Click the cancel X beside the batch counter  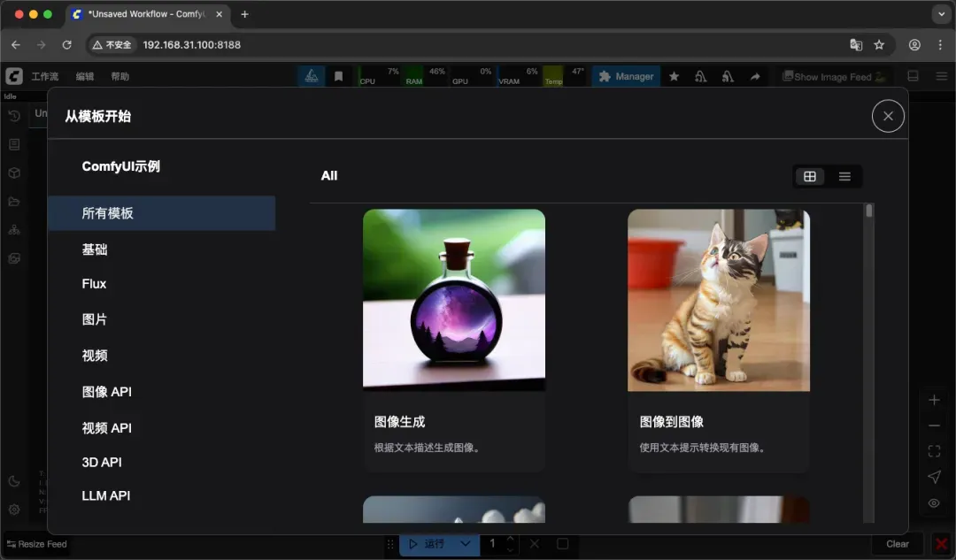pos(535,543)
